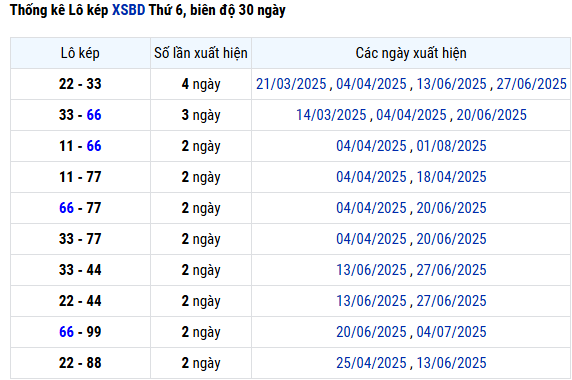This screenshot has height=380, width=572.
Task: Open date 04/04/2025 in the 66 - 77 row
Action: [x=371, y=208]
